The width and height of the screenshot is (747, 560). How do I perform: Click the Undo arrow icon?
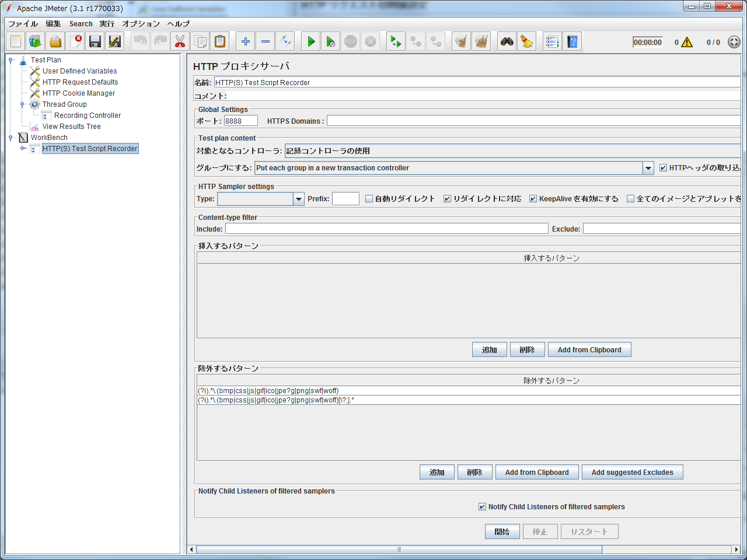141,41
